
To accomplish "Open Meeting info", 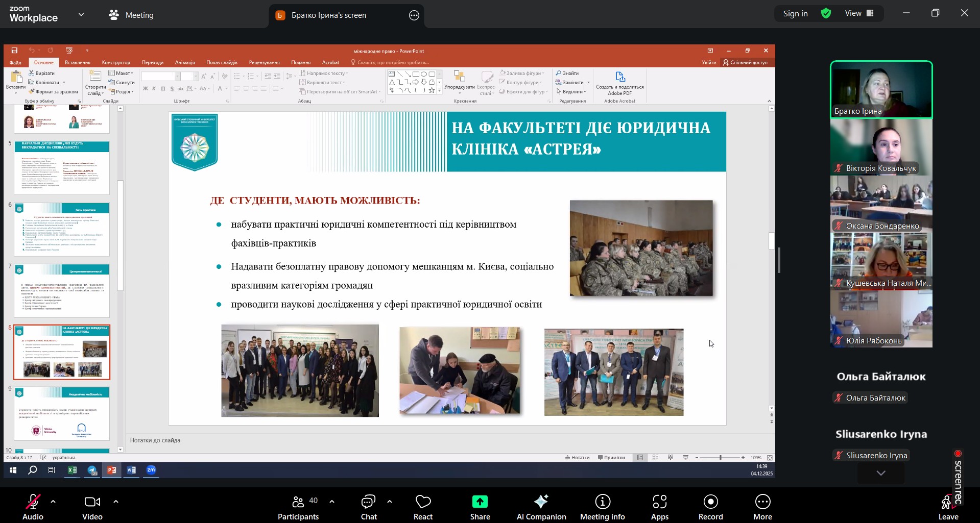I will coord(602,507).
